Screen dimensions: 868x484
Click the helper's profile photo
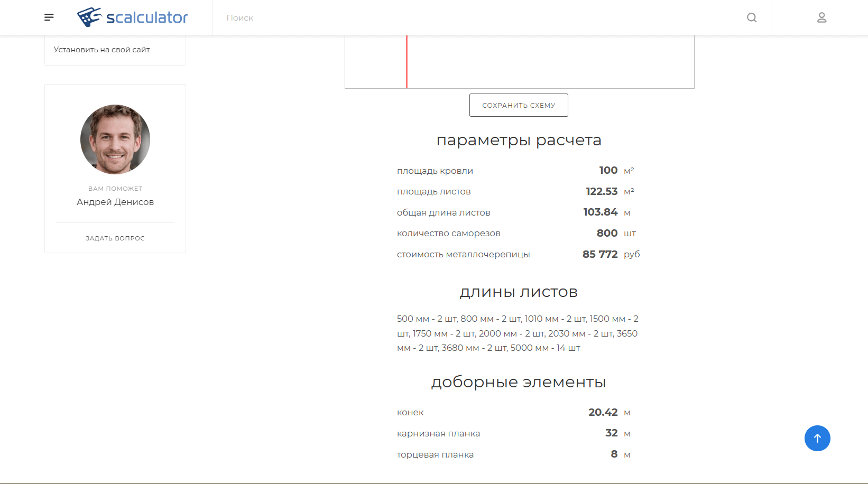tap(115, 139)
